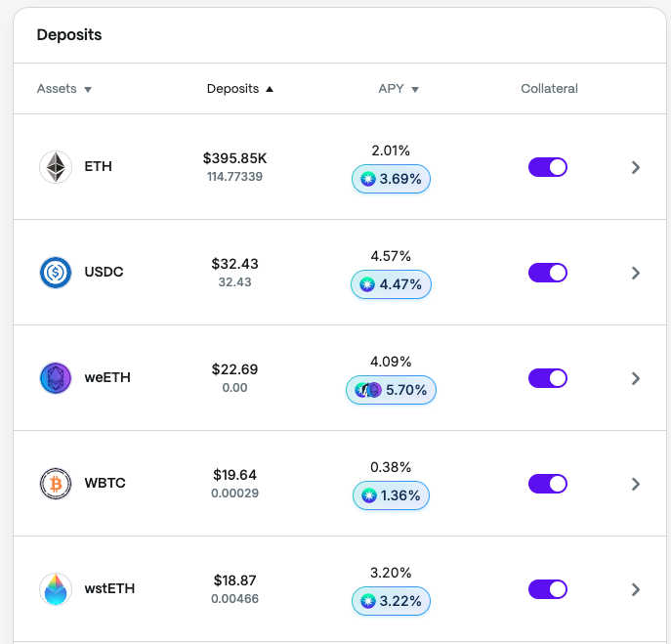Expand the ETH row chevron
The height and width of the screenshot is (644, 671).
pyautogui.click(x=636, y=167)
